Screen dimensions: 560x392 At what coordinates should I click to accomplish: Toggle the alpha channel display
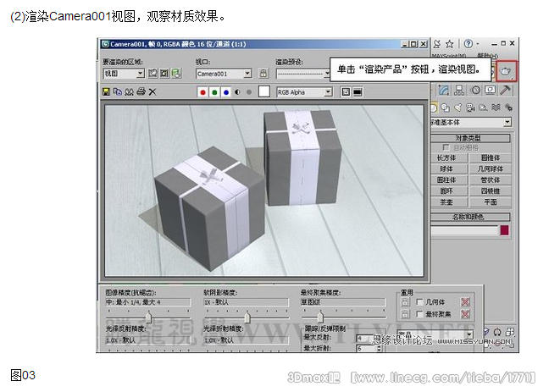(237, 92)
